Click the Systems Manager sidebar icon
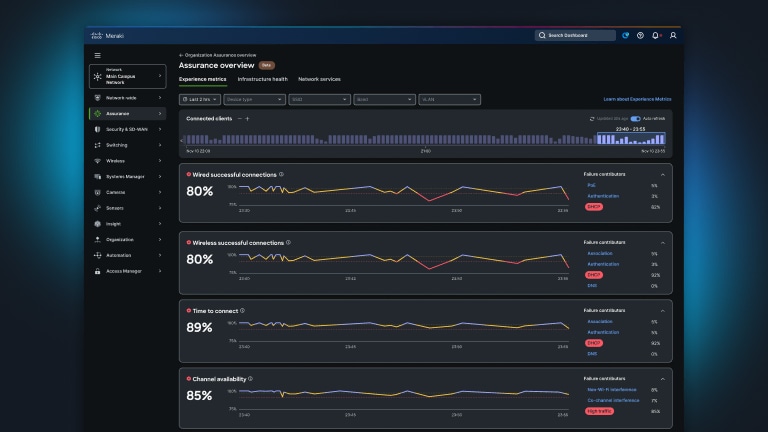This screenshot has width=768, height=432. (x=97, y=176)
